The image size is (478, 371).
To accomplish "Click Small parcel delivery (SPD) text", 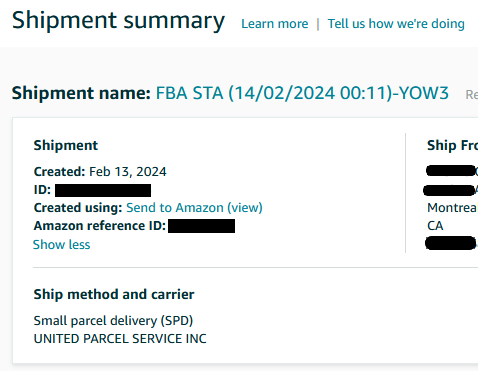I will pyautogui.click(x=113, y=321).
